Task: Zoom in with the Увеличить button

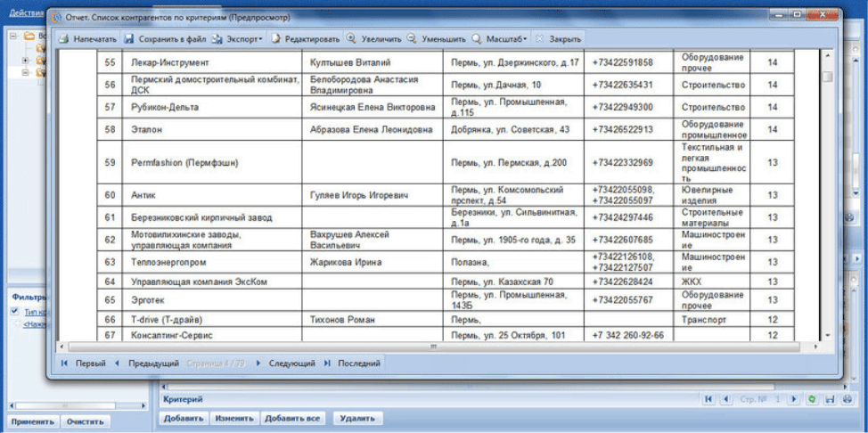Action: (374, 39)
